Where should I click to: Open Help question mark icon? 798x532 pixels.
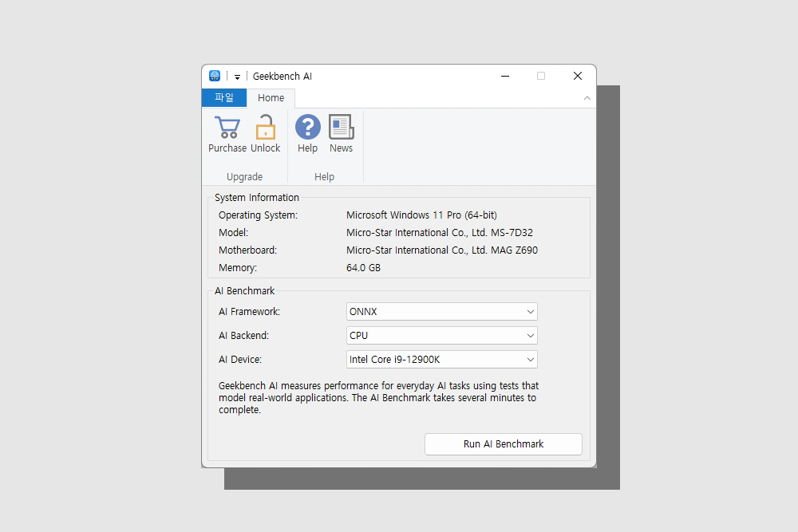point(308,127)
